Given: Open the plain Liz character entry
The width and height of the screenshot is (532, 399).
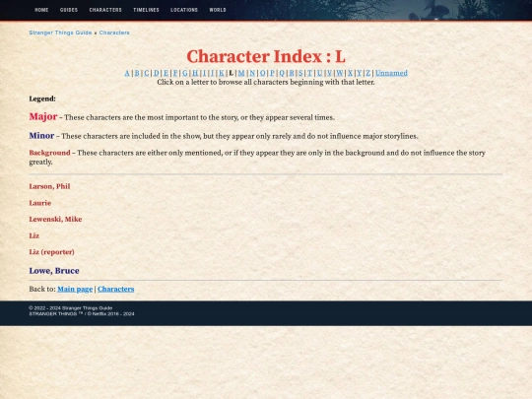Looking at the screenshot, I should point(33,235).
